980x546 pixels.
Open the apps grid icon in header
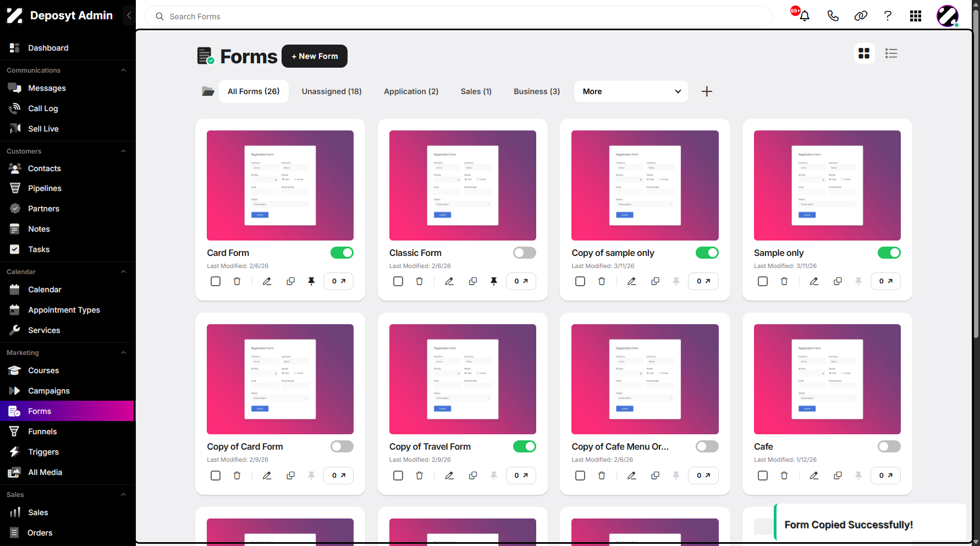tap(916, 16)
